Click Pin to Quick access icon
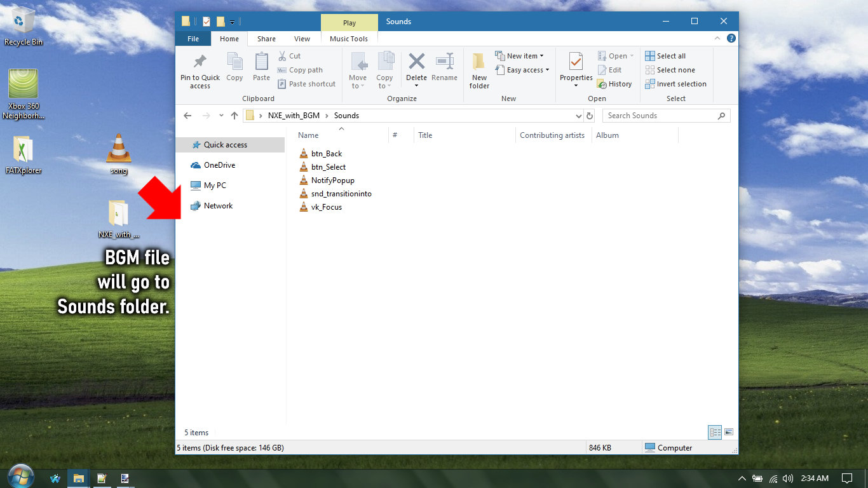 (x=200, y=62)
